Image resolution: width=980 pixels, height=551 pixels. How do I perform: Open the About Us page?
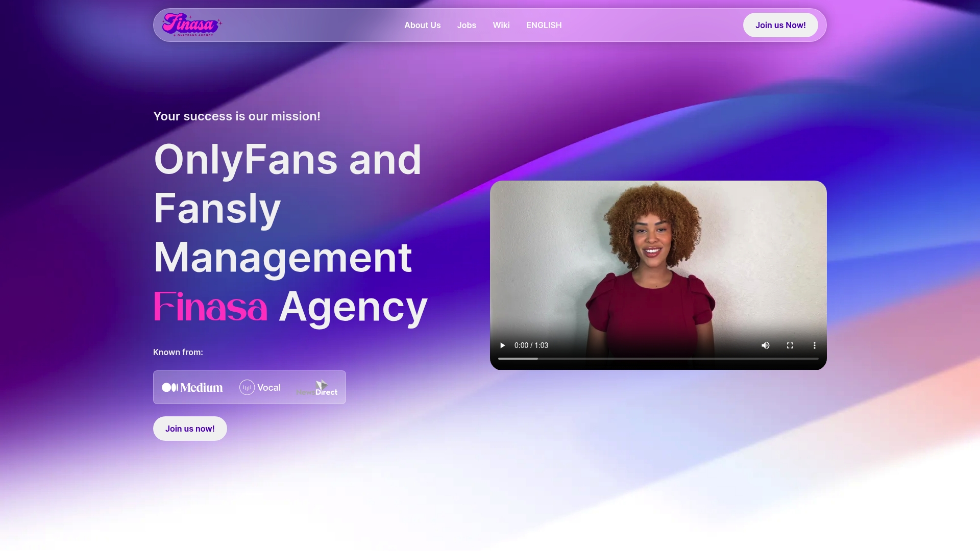(x=422, y=25)
